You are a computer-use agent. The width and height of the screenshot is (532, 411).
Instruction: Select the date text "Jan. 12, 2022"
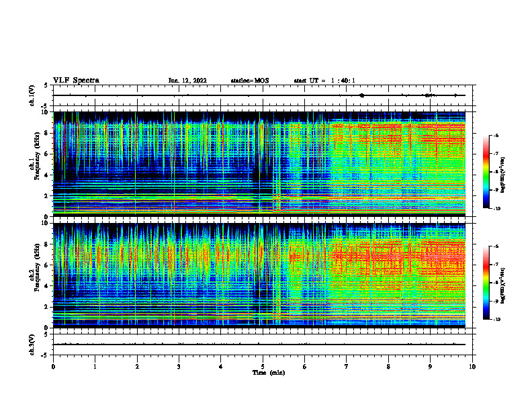tap(187, 81)
